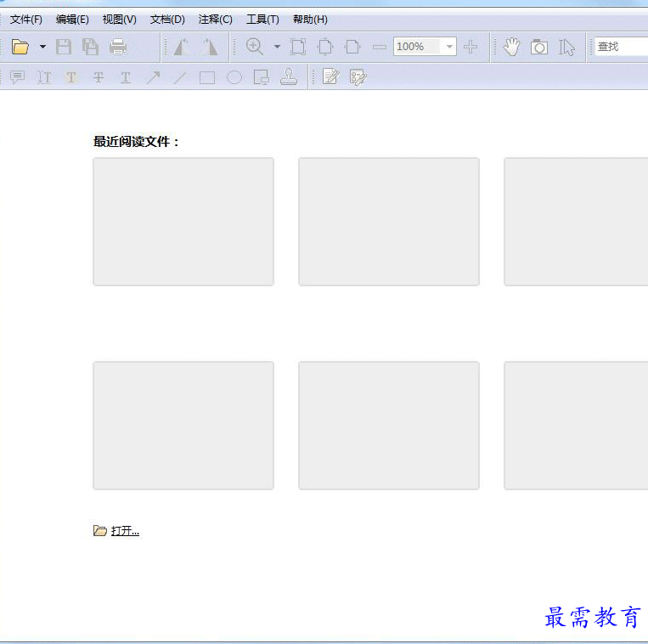Click the fit page width icon

tap(352, 47)
